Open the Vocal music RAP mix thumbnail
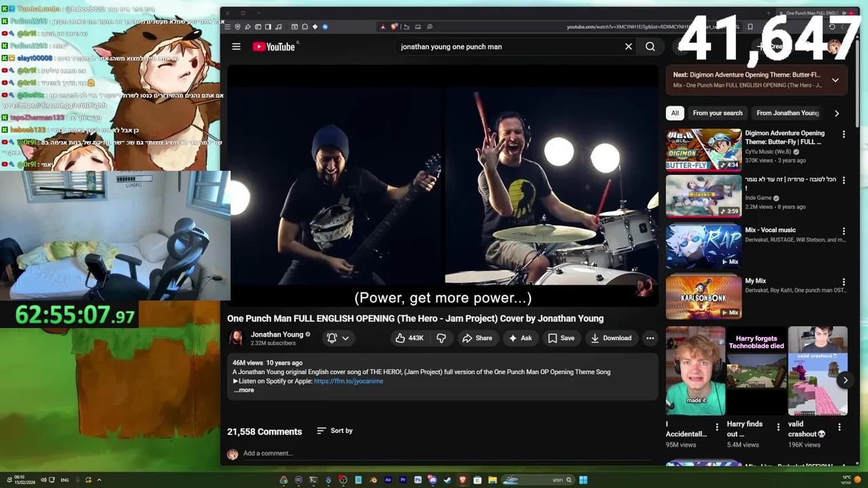 point(703,247)
